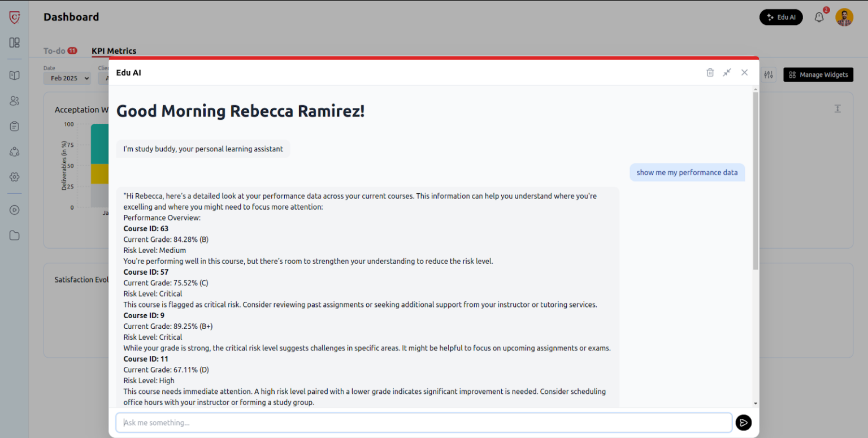Viewport: 868px width, 438px height.
Task: Open notifications bell with badge
Action: coord(819,18)
